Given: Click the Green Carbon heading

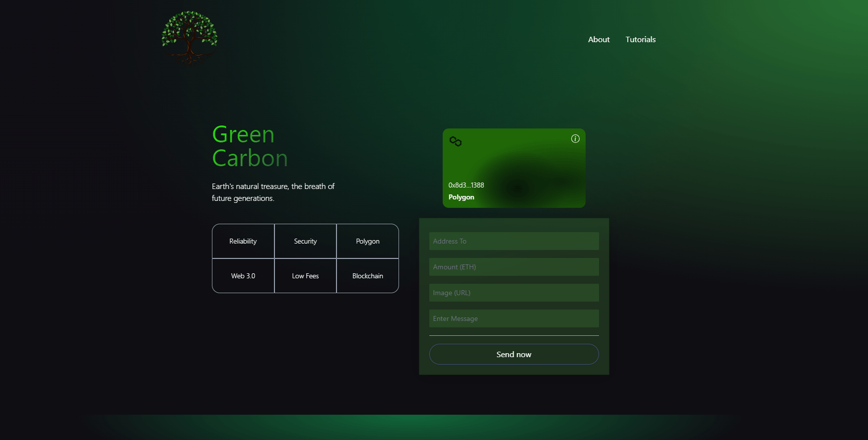Looking at the screenshot, I should (x=250, y=146).
